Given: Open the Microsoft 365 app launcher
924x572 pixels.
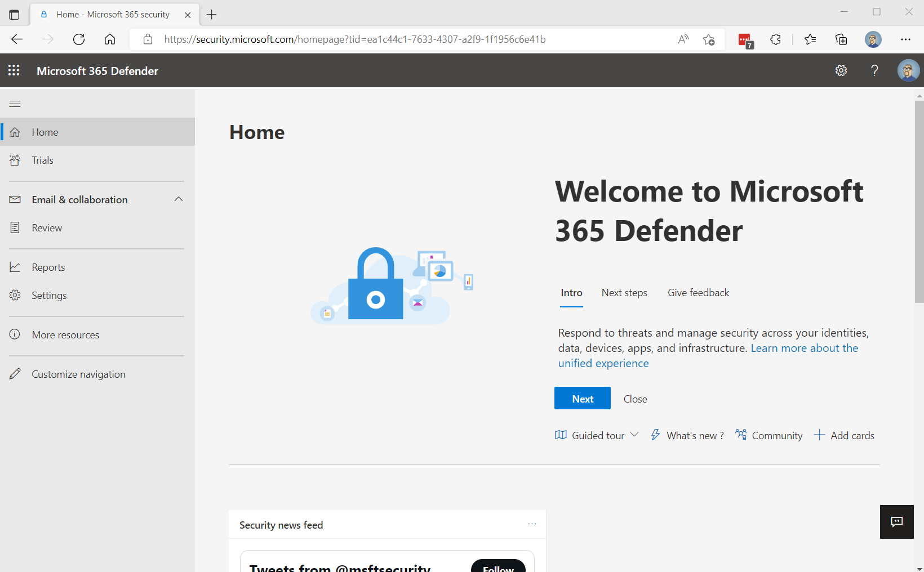Looking at the screenshot, I should tap(14, 70).
